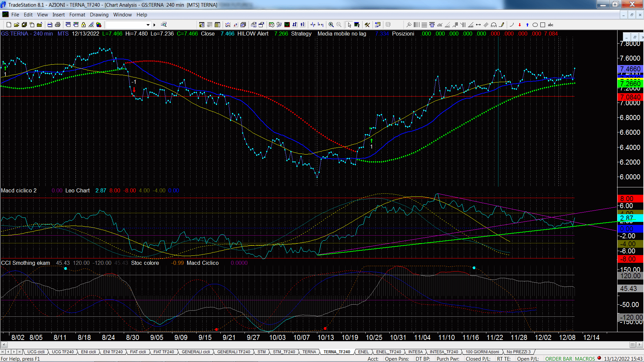Switch to the UCG cicli tab
The height and width of the screenshot is (362, 644).
click(x=36, y=352)
